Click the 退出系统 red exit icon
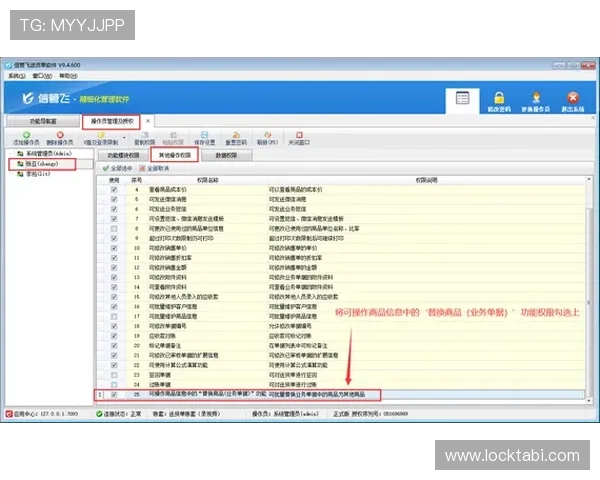 [573, 98]
